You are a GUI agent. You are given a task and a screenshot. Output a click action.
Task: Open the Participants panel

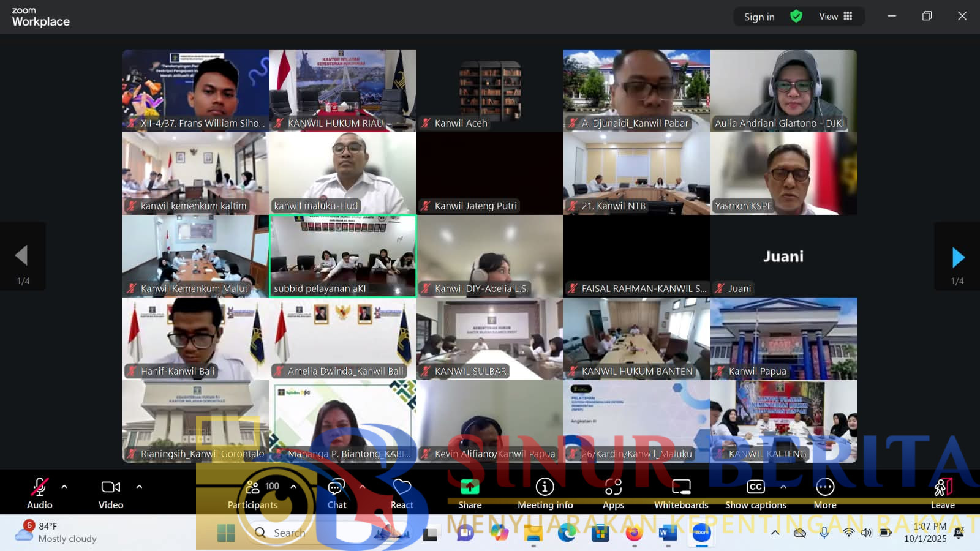pyautogui.click(x=252, y=493)
